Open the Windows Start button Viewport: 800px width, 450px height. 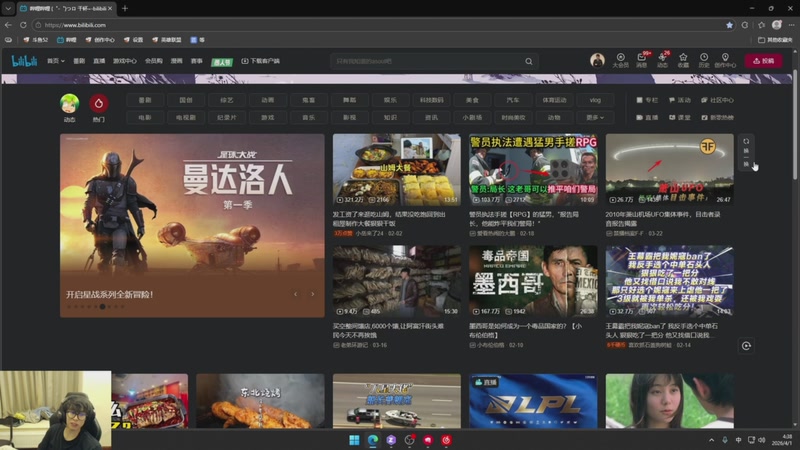[x=354, y=440]
